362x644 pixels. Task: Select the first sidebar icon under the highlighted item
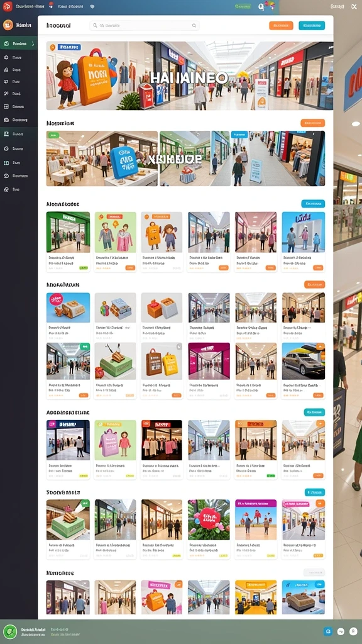click(6, 57)
